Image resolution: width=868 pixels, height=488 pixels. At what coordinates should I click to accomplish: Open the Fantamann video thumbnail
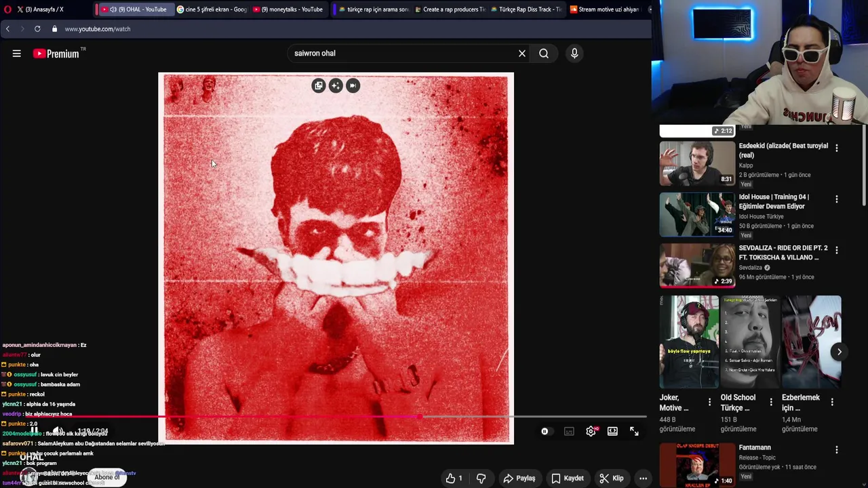click(x=697, y=465)
